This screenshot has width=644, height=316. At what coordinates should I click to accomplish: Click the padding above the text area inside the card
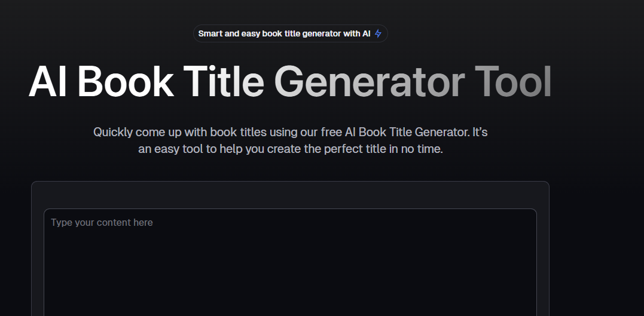(x=290, y=195)
